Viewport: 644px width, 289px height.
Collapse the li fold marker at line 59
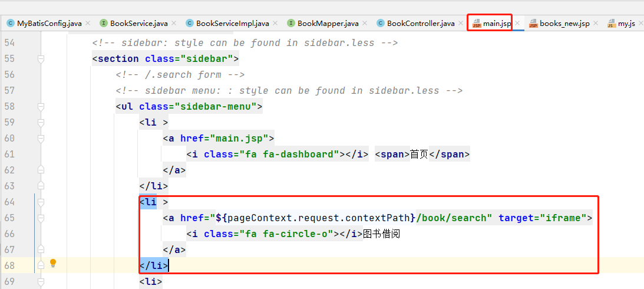click(x=40, y=123)
